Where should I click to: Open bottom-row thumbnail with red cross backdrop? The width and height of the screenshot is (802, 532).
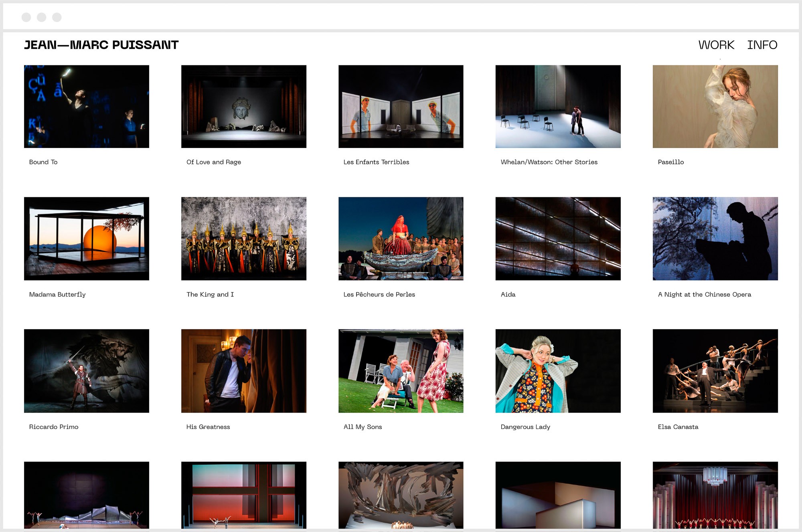click(x=244, y=495)
